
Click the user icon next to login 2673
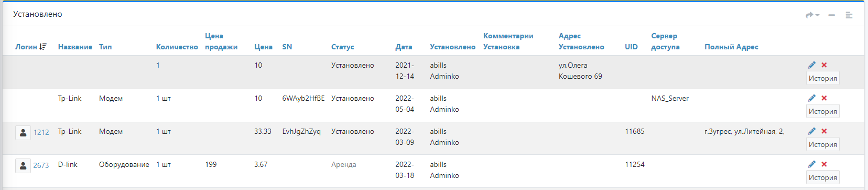23,166
